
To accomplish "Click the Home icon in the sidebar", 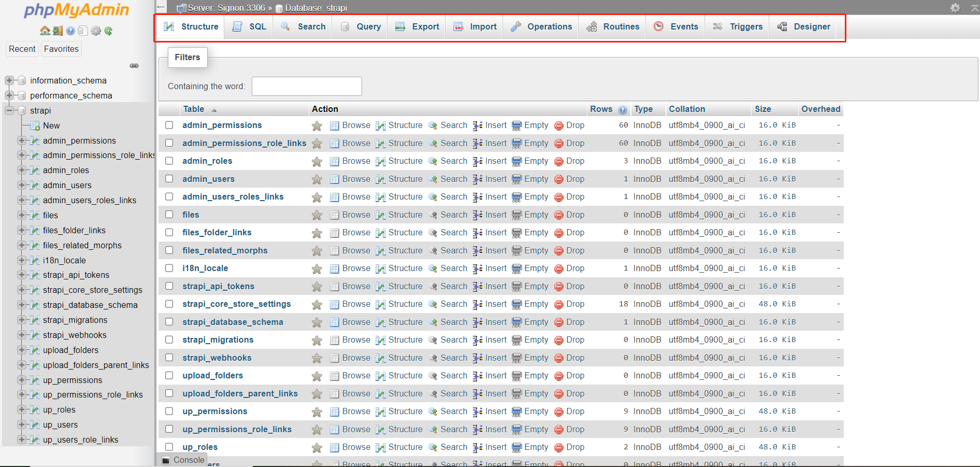I will (45, 31).
